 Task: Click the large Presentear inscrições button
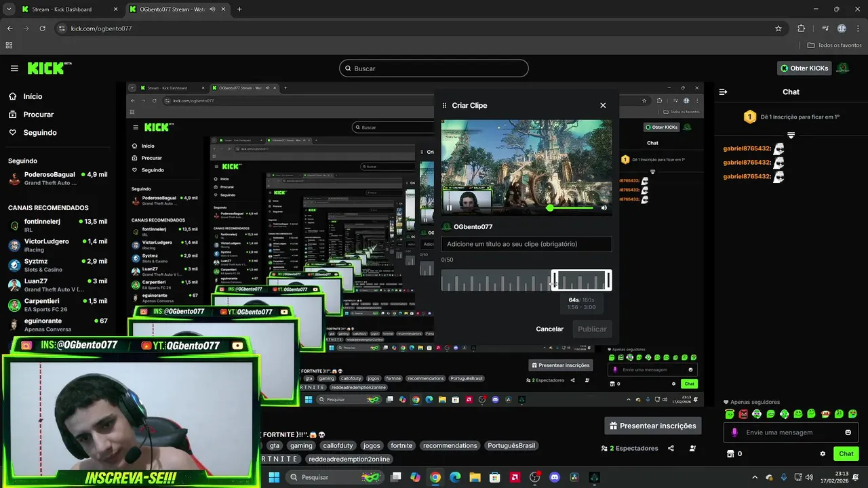click(x=653, y=426)
